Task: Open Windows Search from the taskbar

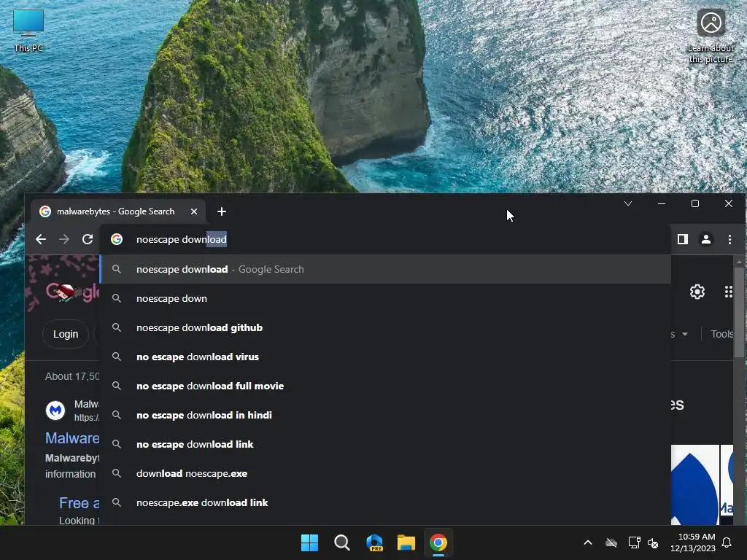Action: (342, 542)
